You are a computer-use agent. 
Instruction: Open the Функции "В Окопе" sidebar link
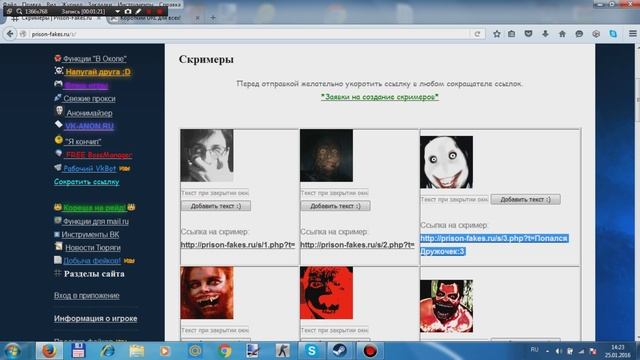tap(95, 59)
